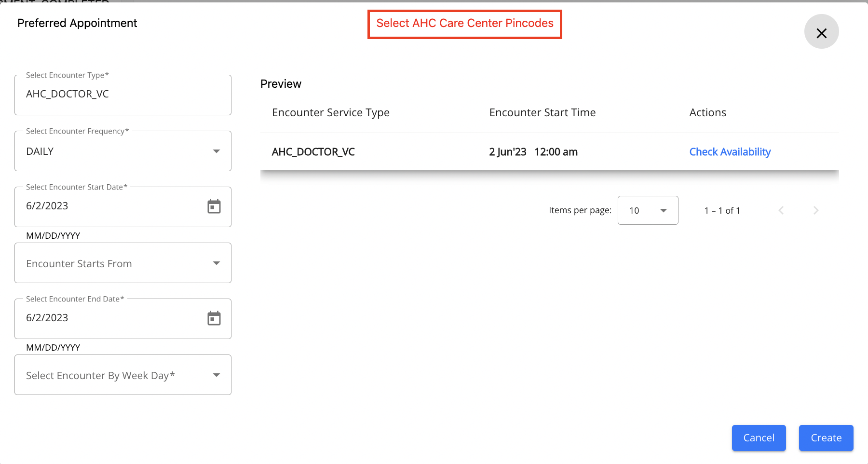Go to the previous page of results
868x464 pixels.
coord(781,210)
